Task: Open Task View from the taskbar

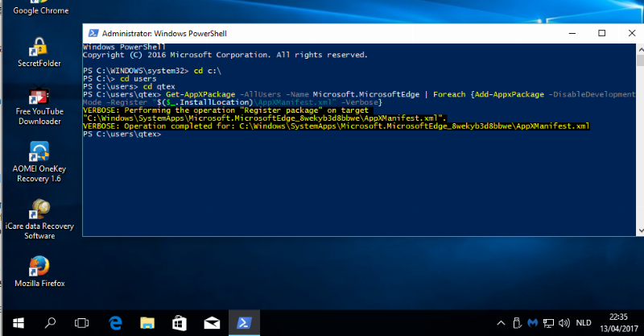Action: [81, 323]
